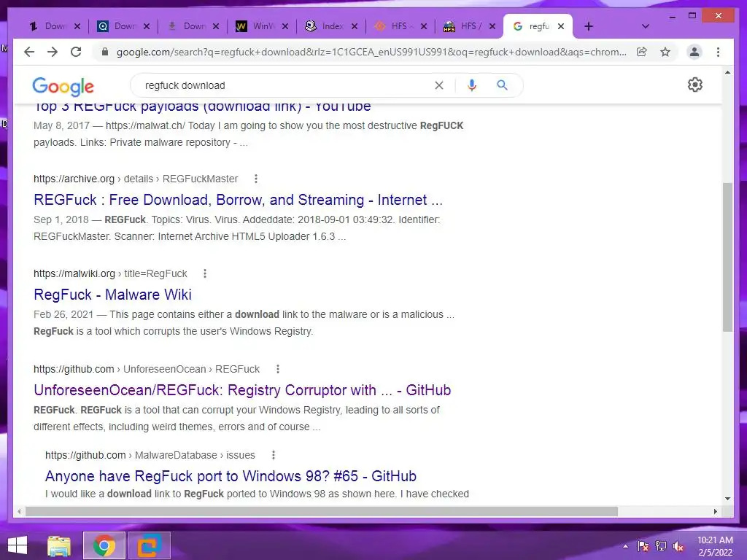Click the scroll up arrow of the page

point(727,72)
